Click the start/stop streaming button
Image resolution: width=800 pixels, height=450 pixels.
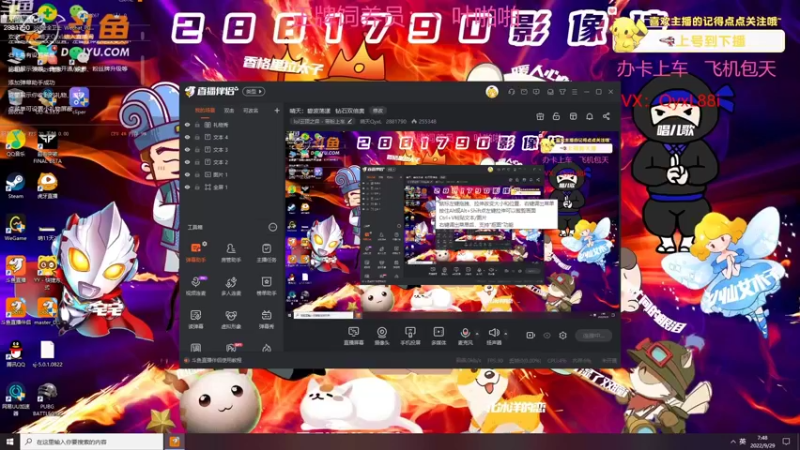pyautogui.click(x=593, y=336)
